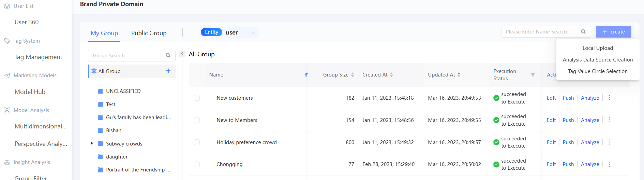Click Analyze for Holiday preference crowd
Viewport: 644px width, 180px height.
[590, 142]
